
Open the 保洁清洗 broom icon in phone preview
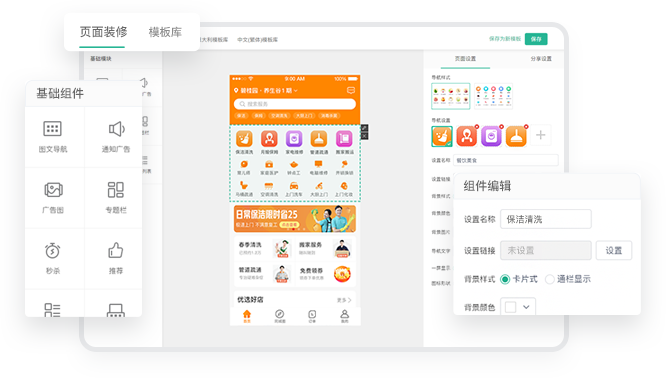pyautogui.click(x=244, y=138)
